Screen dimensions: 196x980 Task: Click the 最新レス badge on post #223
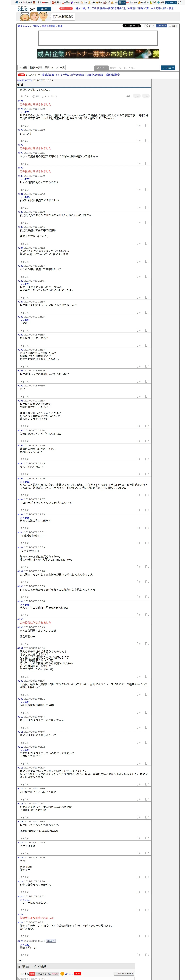[x=51, y=941]
